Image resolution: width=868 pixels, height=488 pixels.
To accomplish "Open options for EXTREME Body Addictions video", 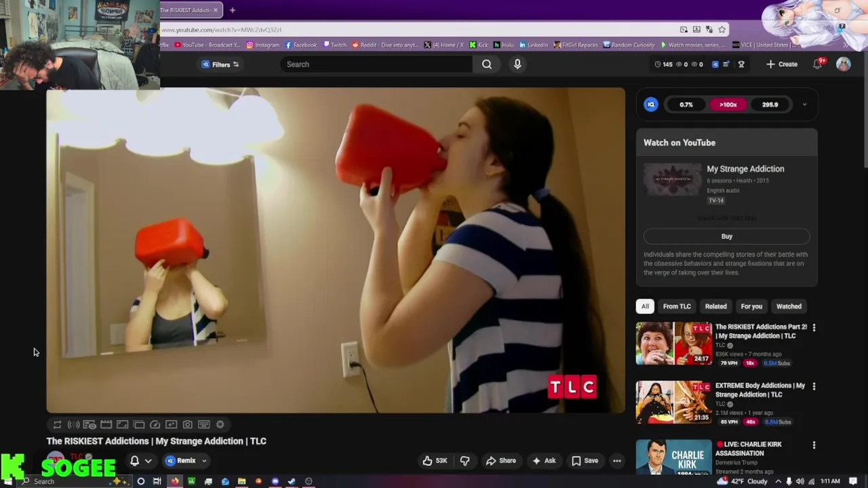I will coord(814,386).
